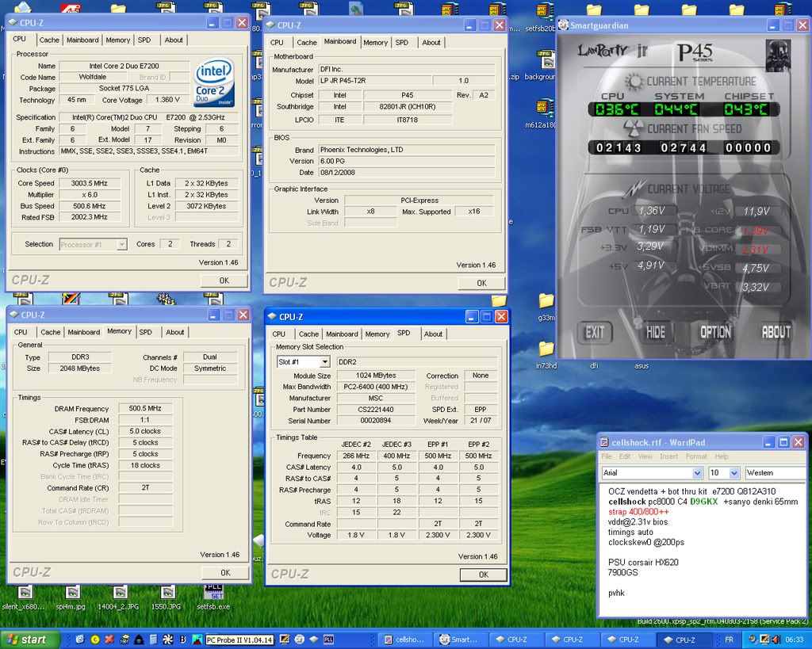Open the Format menu in WordPad
This screenshot has height=649, width=812.
click(x=695, y=456)
